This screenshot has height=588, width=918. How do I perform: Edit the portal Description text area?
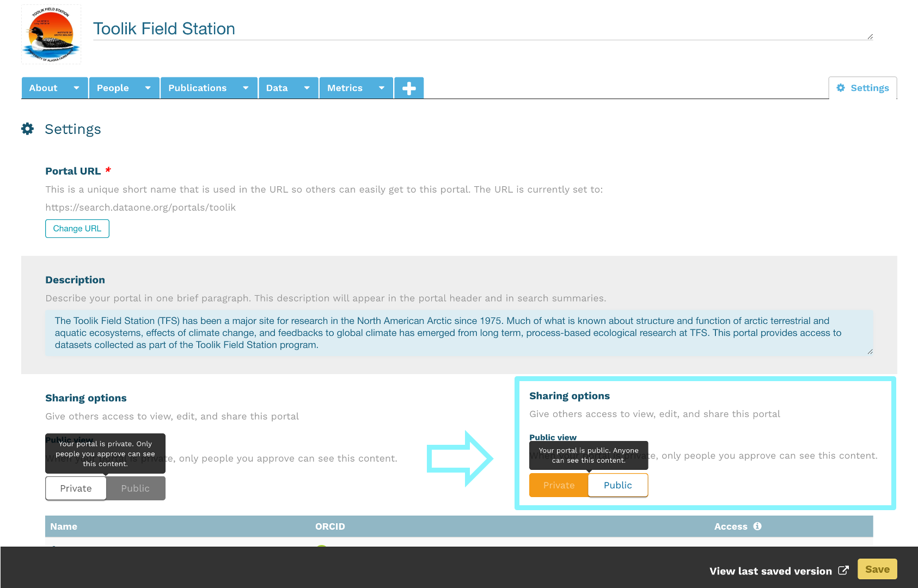click(460, 333)
